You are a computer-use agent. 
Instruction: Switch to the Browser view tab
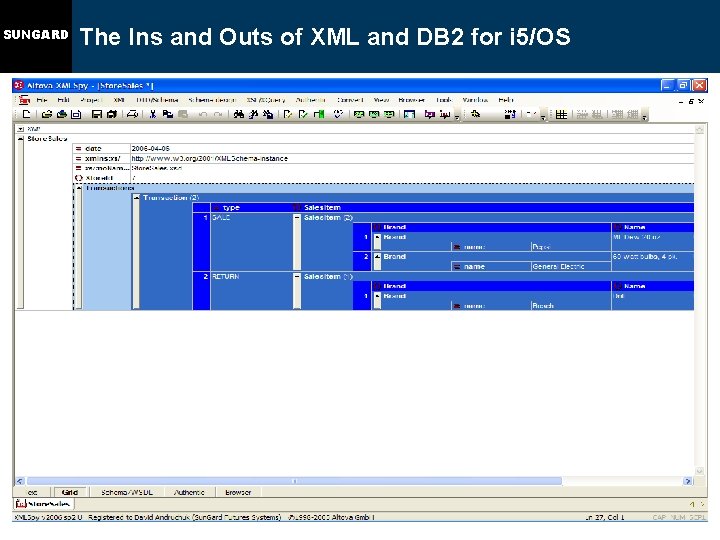238,492
